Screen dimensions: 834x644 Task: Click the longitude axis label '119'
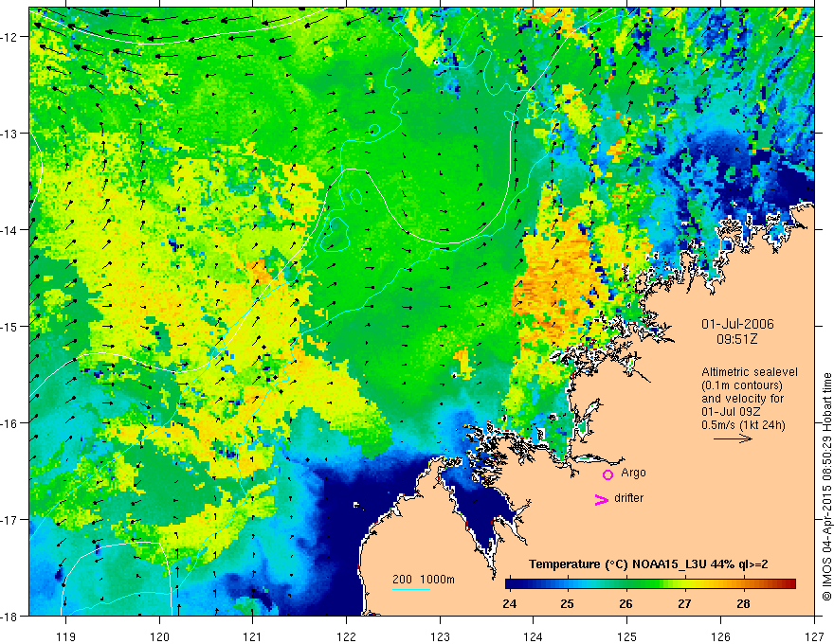(x=65, y=637)
